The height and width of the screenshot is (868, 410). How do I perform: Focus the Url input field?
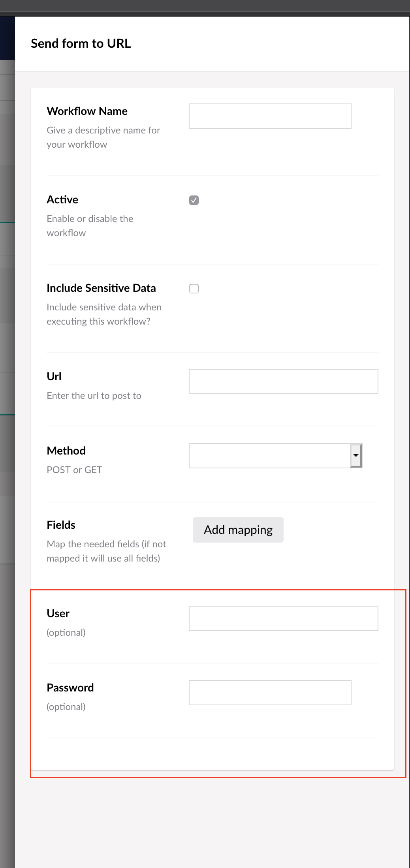coord(283,381)
